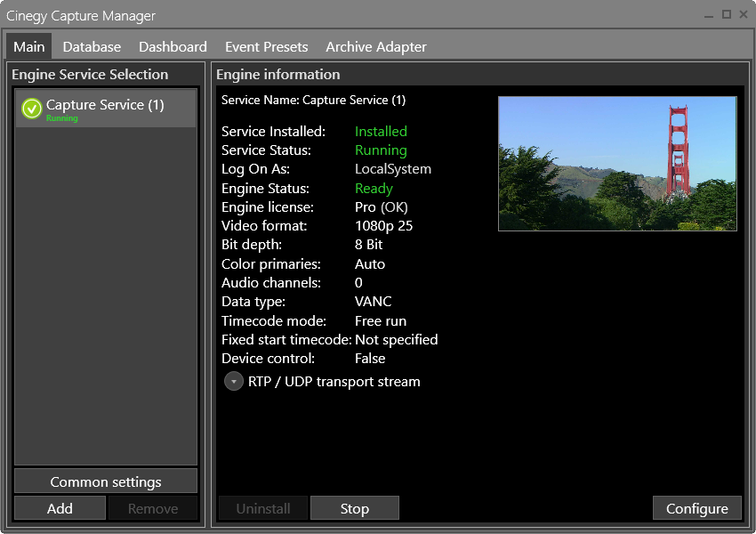Screen dimensions: 756x534
Task: Click the 'LocalSystem' log on value
Action: tap(393, 169)
